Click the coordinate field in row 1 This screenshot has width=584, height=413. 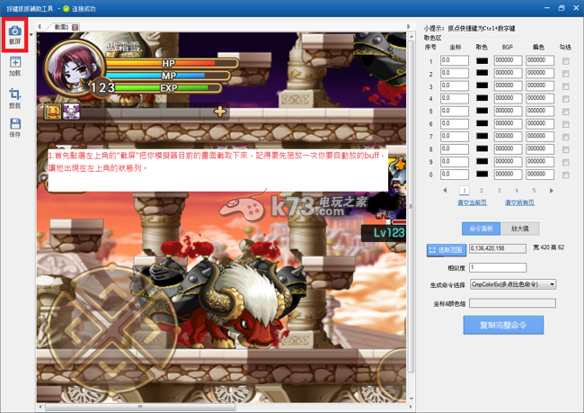[x=454, y=61]
